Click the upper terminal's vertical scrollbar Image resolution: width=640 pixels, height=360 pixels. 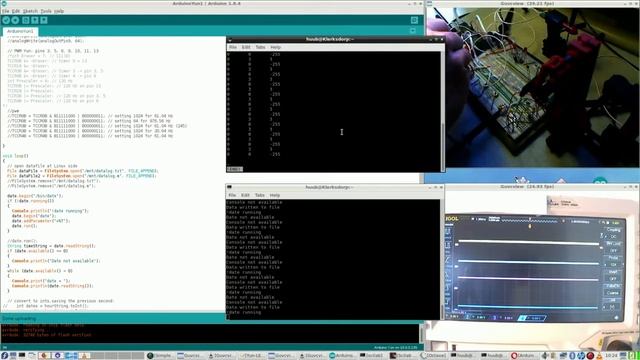443,111
